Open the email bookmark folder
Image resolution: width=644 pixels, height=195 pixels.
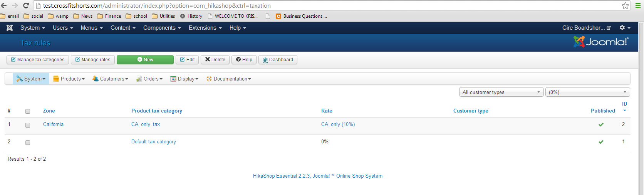(10, 16)
